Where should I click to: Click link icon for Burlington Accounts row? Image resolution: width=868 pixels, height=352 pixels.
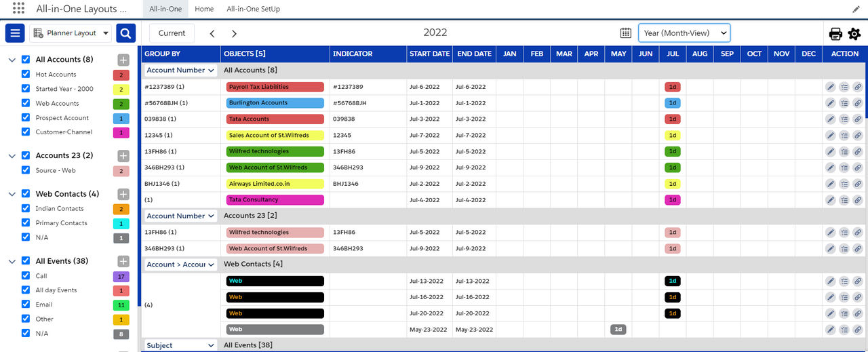tap(858, 103)
